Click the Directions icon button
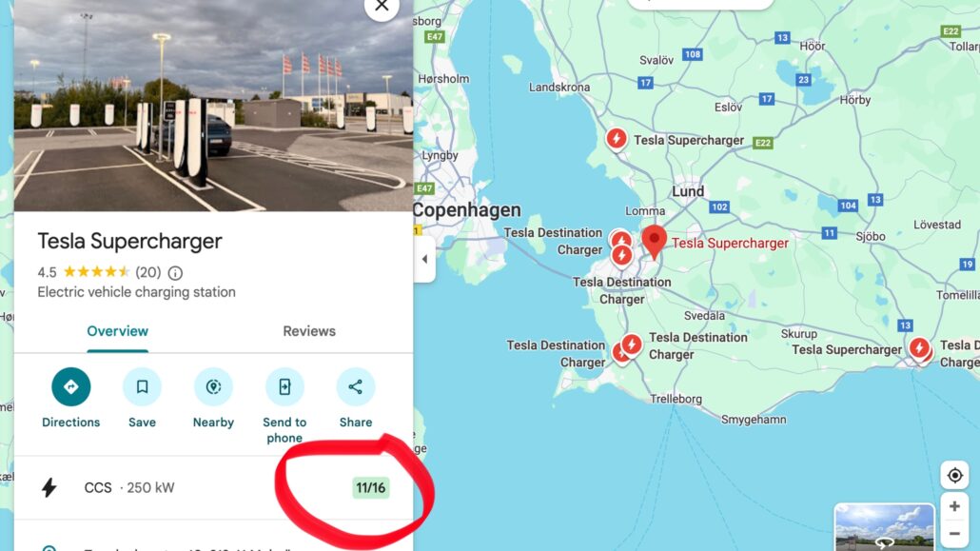Screen dimensions: 980x551 click(x=70, y=386)
